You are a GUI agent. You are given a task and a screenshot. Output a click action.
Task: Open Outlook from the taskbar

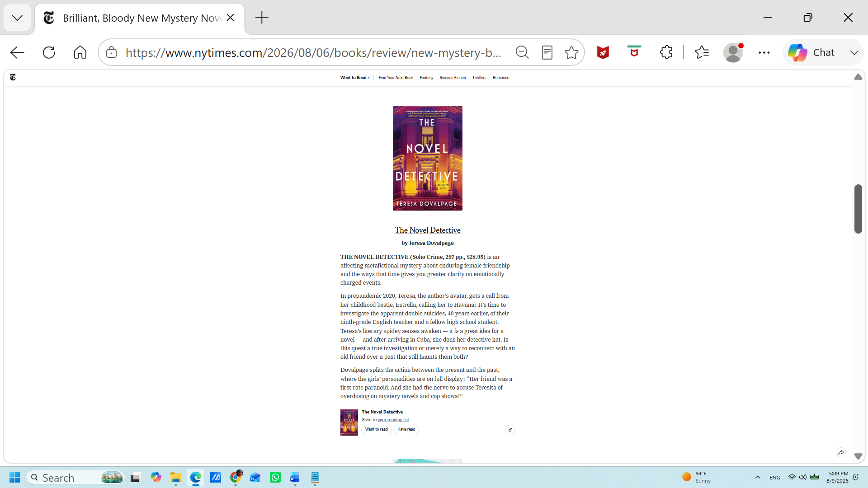[255, 478]
